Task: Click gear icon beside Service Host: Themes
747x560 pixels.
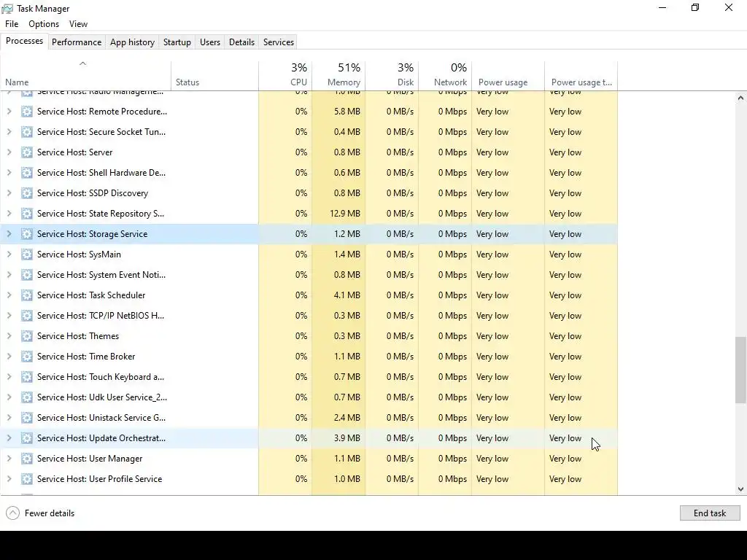Action: [27, 337]
